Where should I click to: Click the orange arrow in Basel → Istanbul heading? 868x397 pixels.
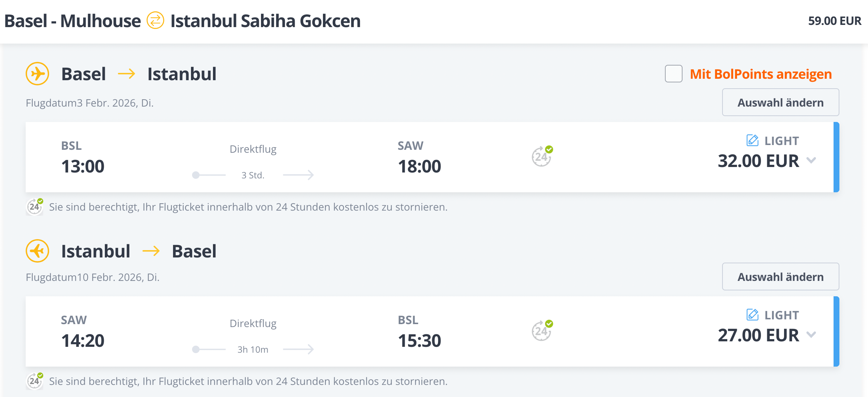126,74
